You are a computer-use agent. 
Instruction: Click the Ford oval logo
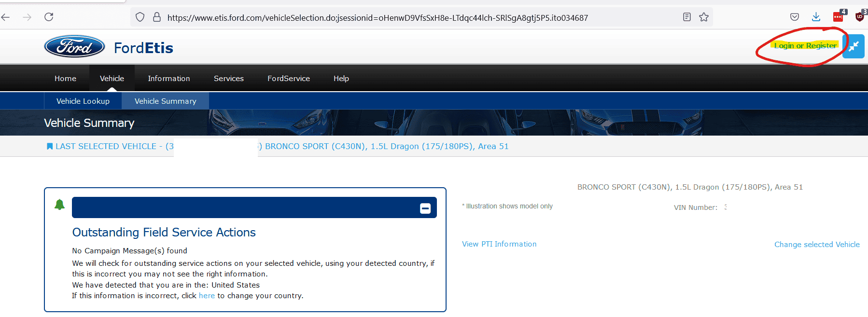tap(74, 47)
